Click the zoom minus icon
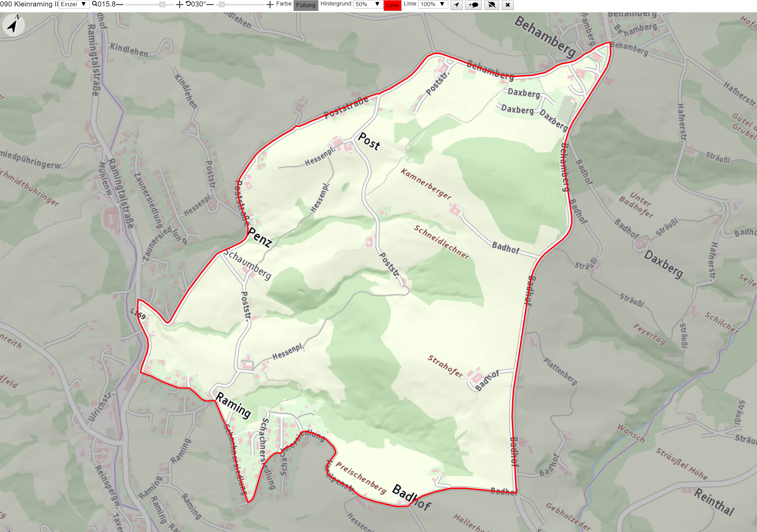 [x=119, y=4]
